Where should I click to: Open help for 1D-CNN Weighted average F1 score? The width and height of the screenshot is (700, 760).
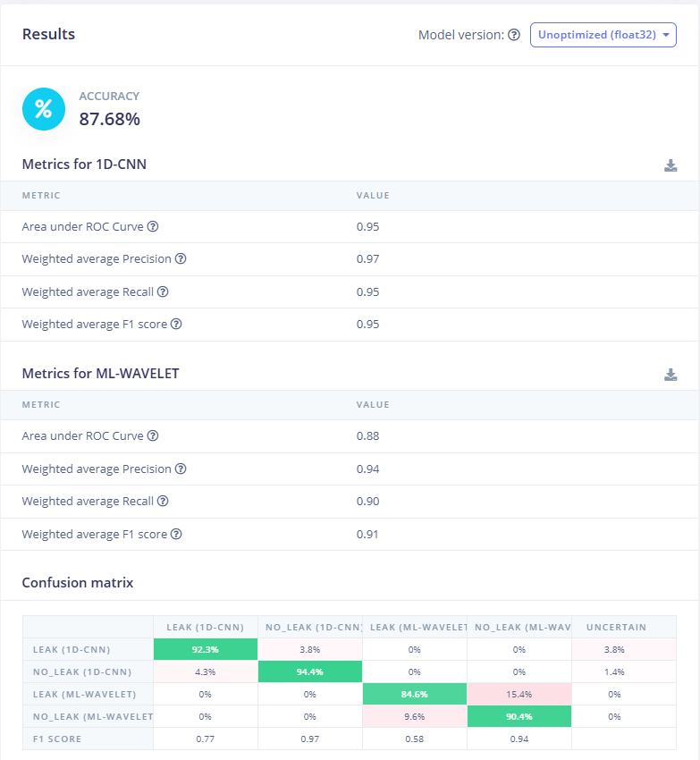(x=176, y=324)
